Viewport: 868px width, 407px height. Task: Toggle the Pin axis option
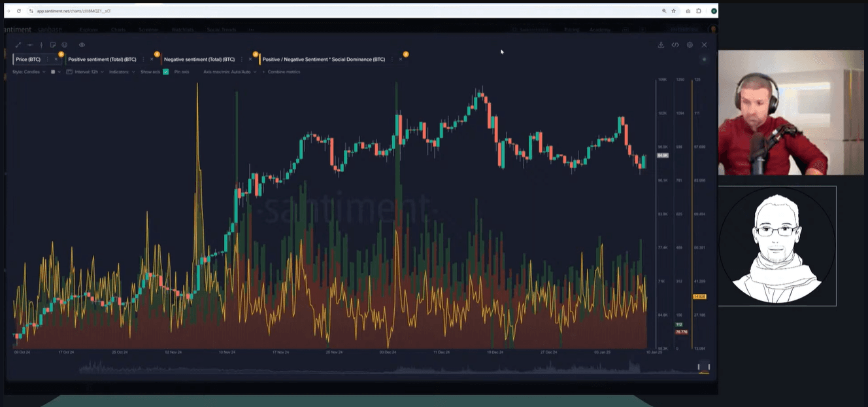pos(181,72)
